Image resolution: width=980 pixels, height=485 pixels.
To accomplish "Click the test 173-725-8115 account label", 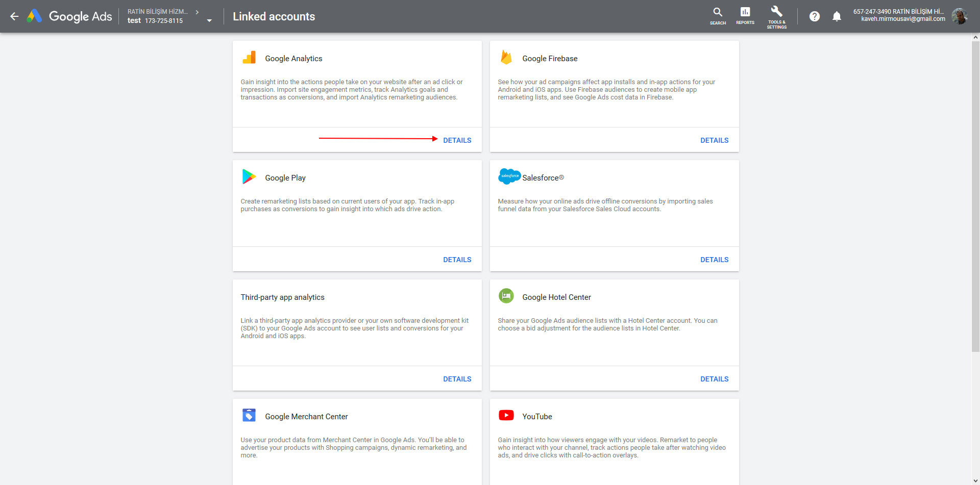I will (x=155, y=21).
